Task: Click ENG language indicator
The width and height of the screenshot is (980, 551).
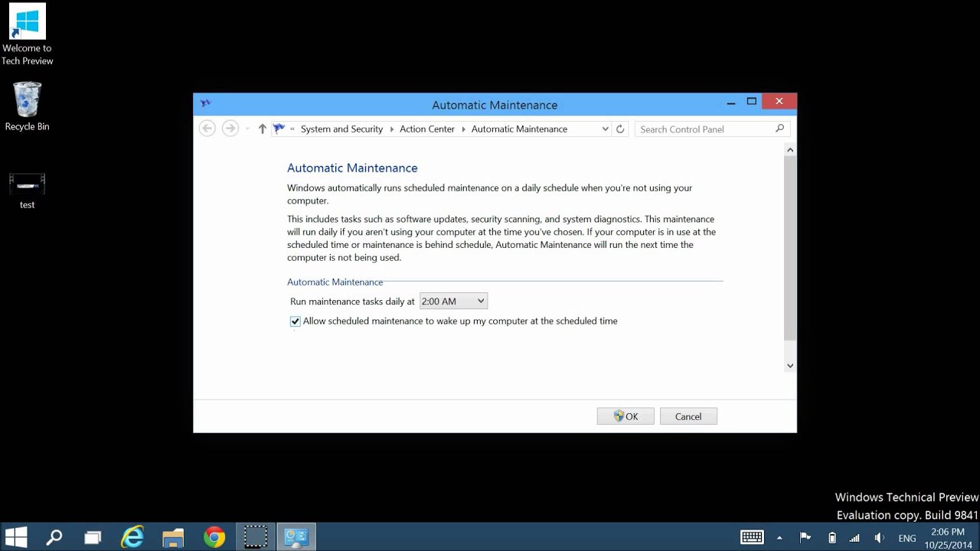Action: coord(906,539)
